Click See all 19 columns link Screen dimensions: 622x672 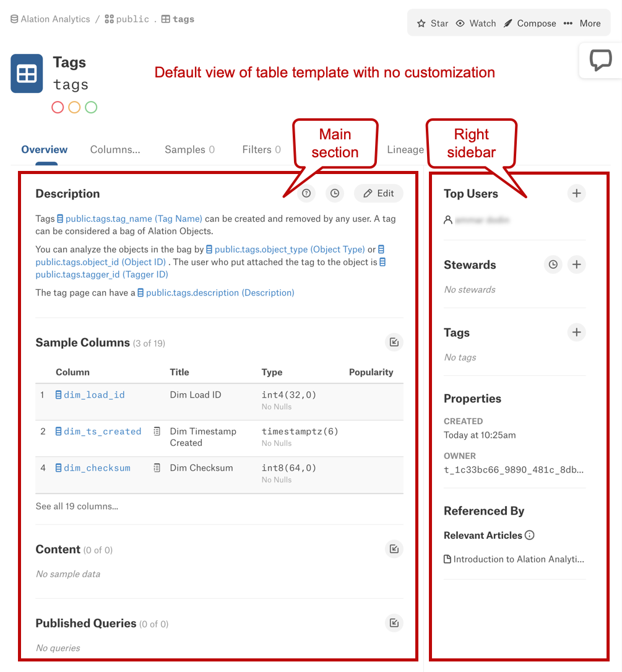pyautogui.click(x=77, y=506)
